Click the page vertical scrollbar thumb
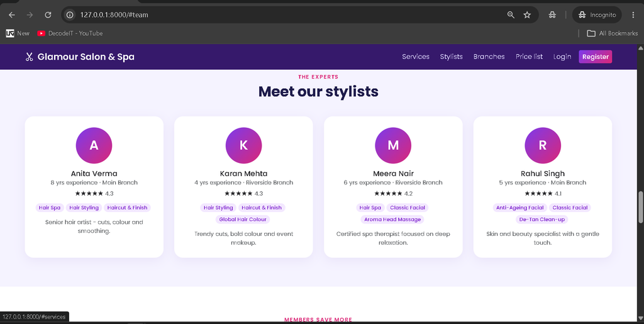Viewport: 644px width, 324px height. [x=640, y=208]
